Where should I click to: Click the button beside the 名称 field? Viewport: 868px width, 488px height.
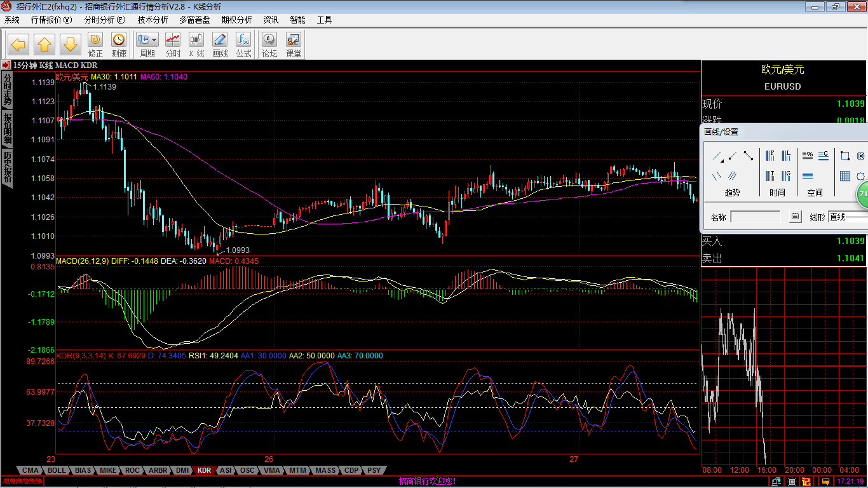[795, 217]
